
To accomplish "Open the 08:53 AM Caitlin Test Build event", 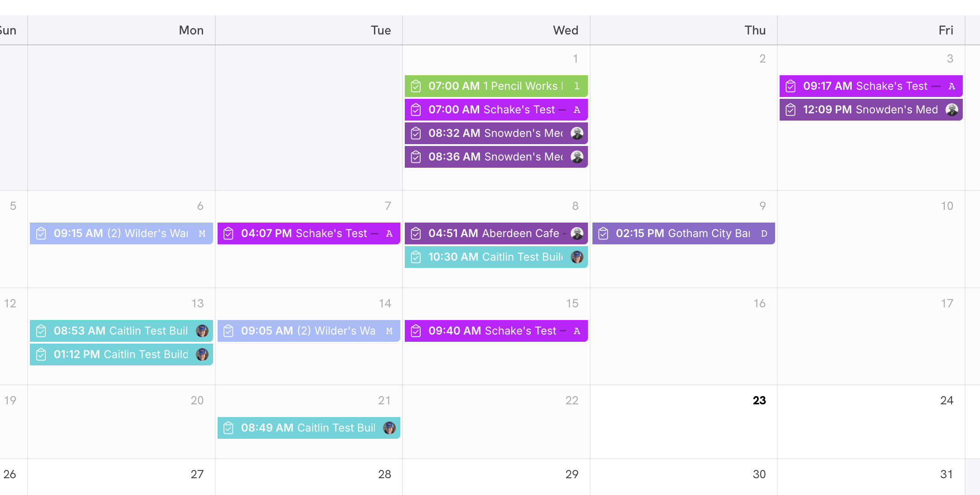I will (121, 331).
